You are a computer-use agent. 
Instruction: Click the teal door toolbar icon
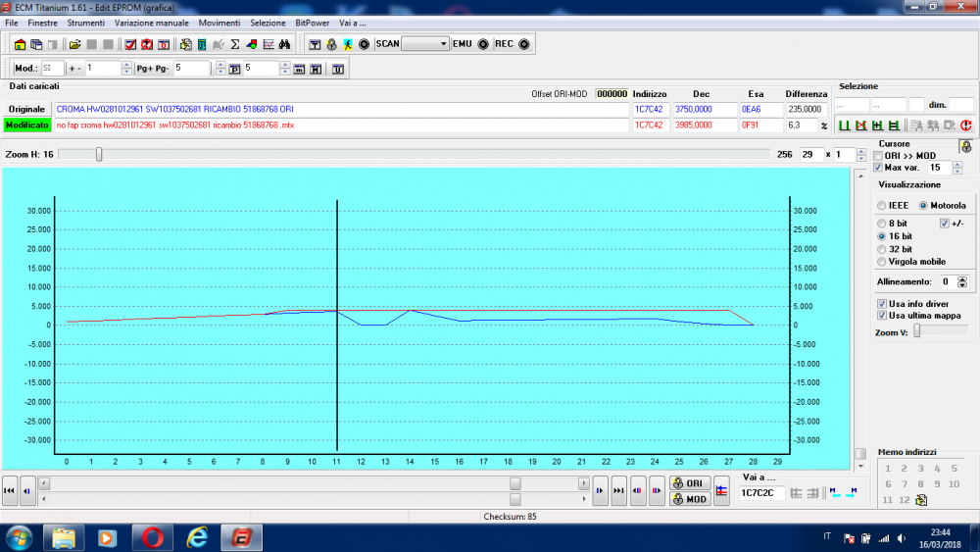pyautogui.click(x=202, y=44)
